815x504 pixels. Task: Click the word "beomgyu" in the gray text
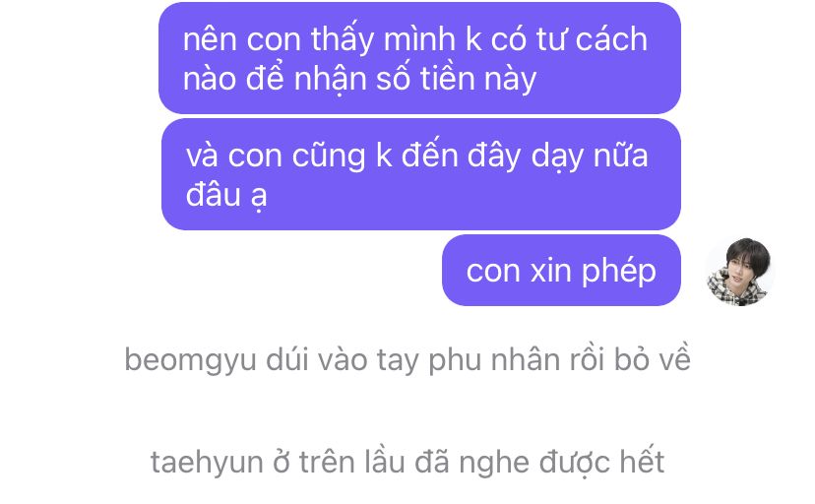[x=191, y=360]
